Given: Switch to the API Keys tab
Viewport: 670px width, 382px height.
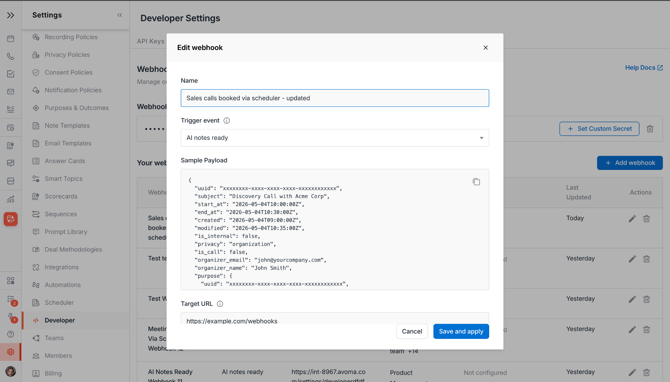Looking at the screenshot, I should pos(150,41).
